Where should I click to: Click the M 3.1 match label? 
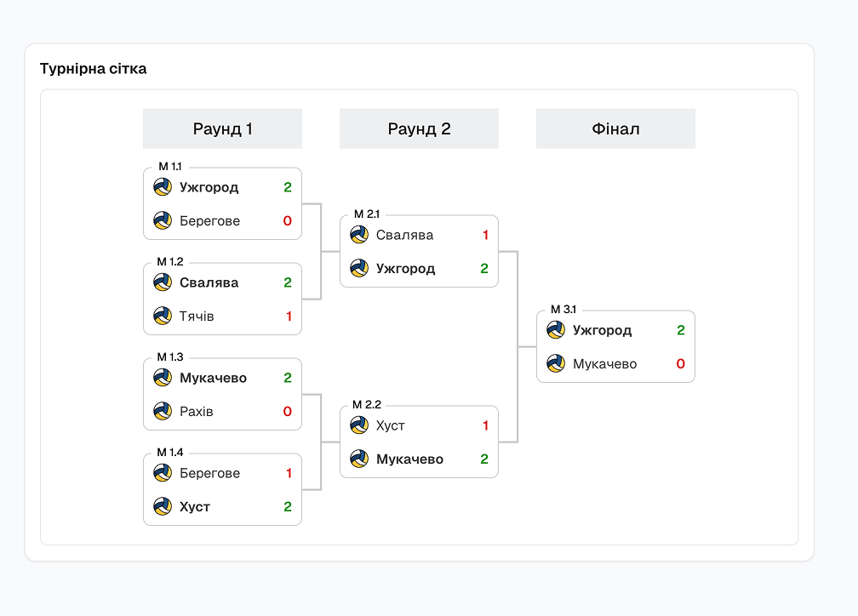tap(563, 310)
